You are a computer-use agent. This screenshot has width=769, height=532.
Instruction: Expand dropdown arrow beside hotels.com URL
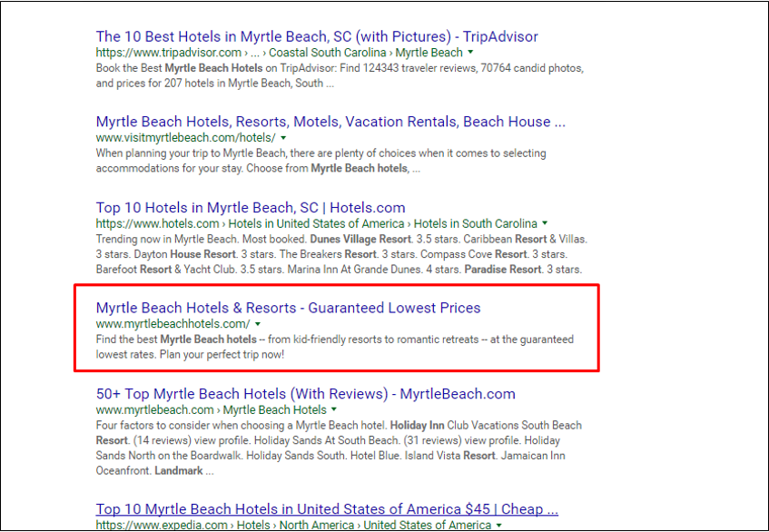point(545,223)
